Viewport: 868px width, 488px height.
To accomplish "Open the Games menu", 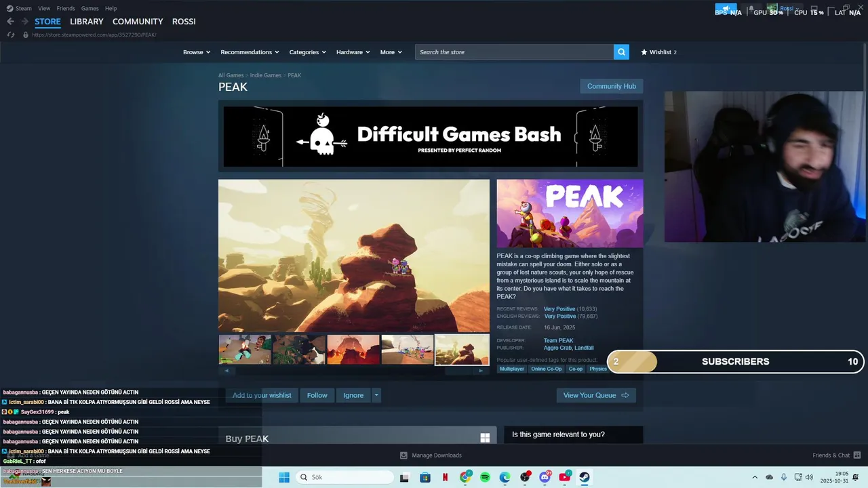I will 90,8.
